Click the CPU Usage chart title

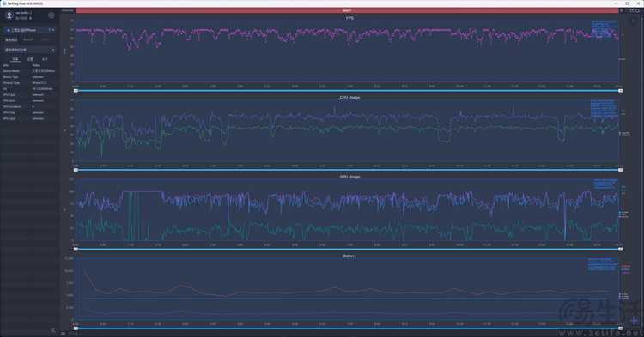point(349,98)
